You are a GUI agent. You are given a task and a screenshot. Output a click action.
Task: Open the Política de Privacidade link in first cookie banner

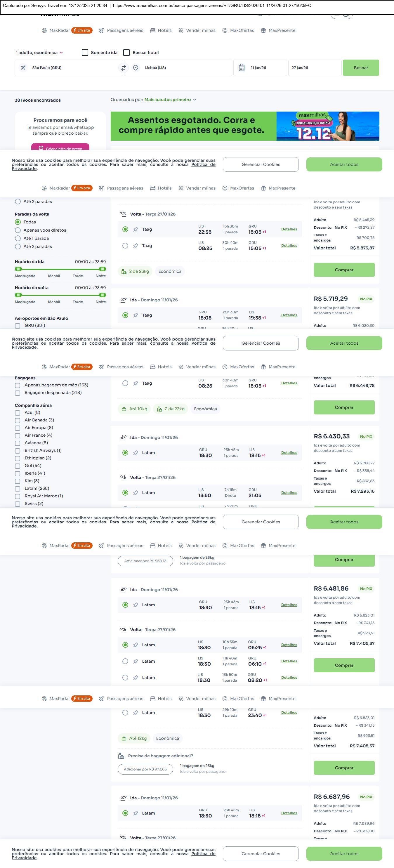(x=203, y=164)
